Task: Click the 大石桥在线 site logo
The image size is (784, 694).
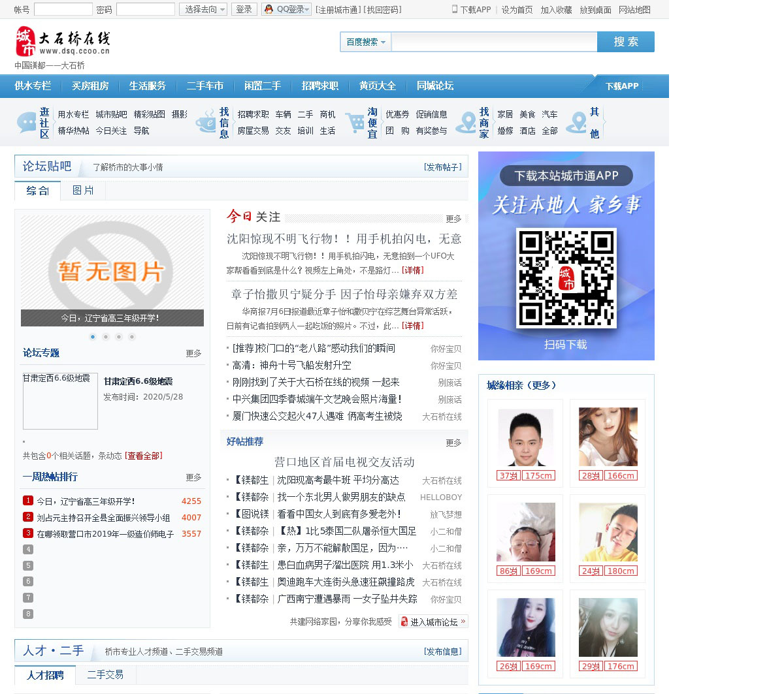Action: (x=63, y=42)
